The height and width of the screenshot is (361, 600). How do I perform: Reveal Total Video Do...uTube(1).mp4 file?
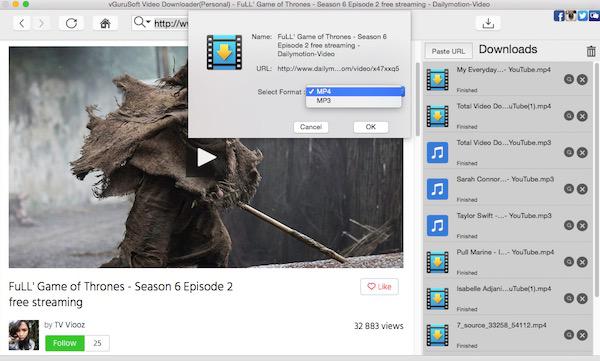click(x=569, y=116)
